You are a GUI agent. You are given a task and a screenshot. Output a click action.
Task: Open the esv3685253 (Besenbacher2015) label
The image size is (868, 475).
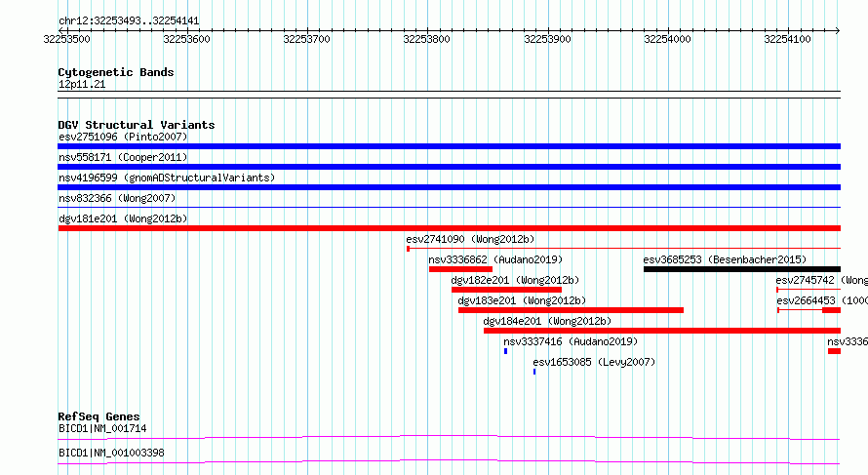click(725, 259)
